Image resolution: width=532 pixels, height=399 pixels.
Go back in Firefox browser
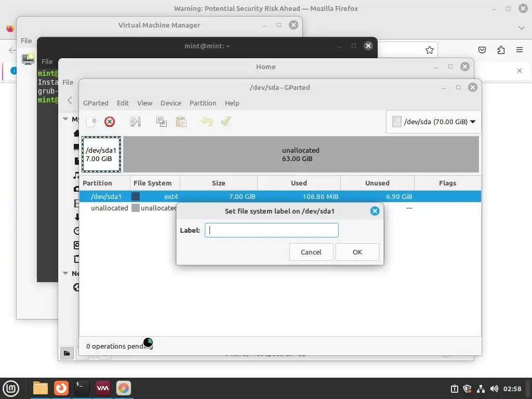(x=12, y=50)
